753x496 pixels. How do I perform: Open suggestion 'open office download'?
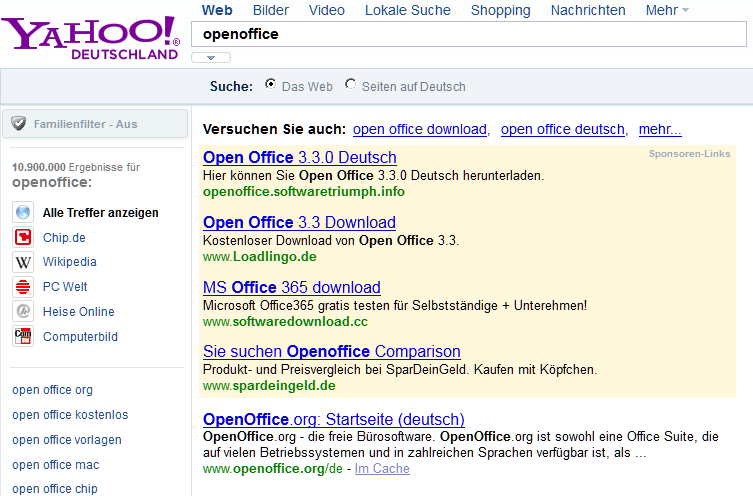(420, 129)
